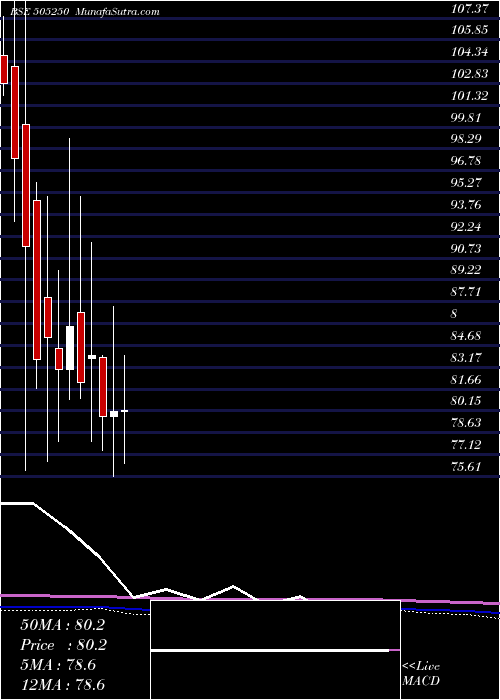Click the 81.66 price axis label
Viewport: 500px width, 700px height.
pyautogui.click(x=467, y=380)
